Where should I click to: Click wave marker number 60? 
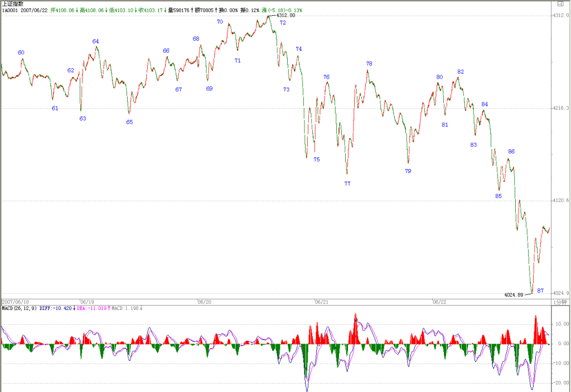click(21, 52)
